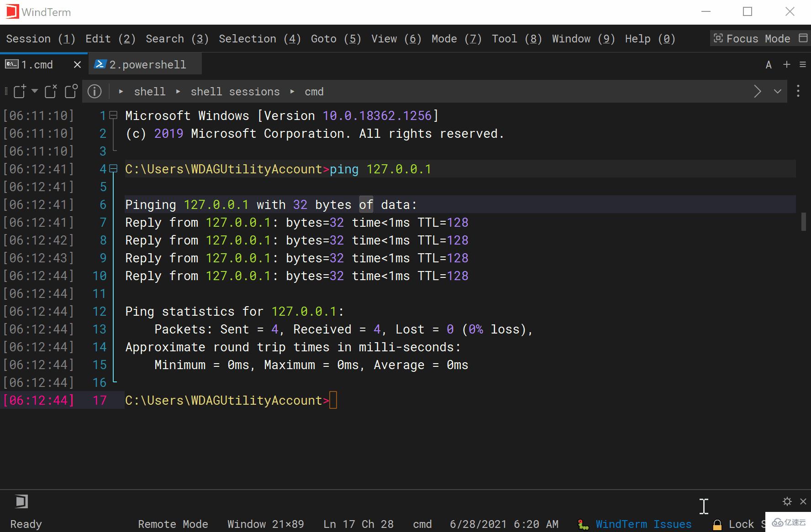The width and height of the screenshot is (811, 532).
Task: Open the Window (9) menu
Action: (584, 39)
